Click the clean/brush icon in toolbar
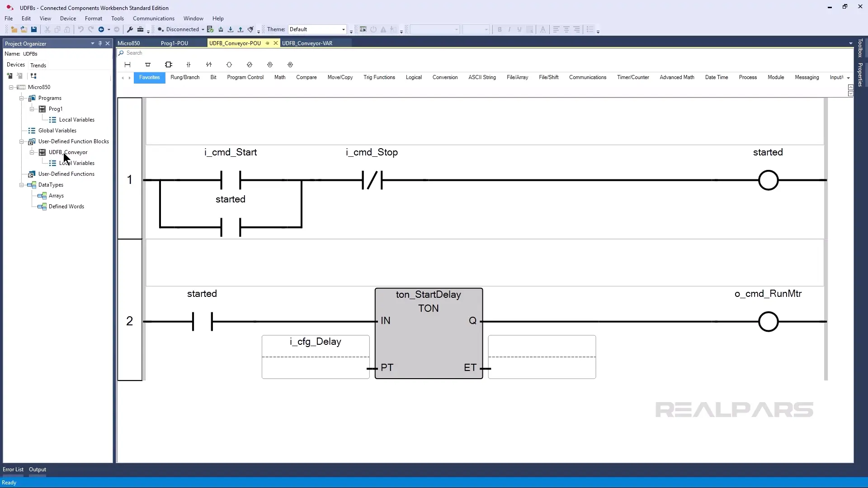 (250, 29)
